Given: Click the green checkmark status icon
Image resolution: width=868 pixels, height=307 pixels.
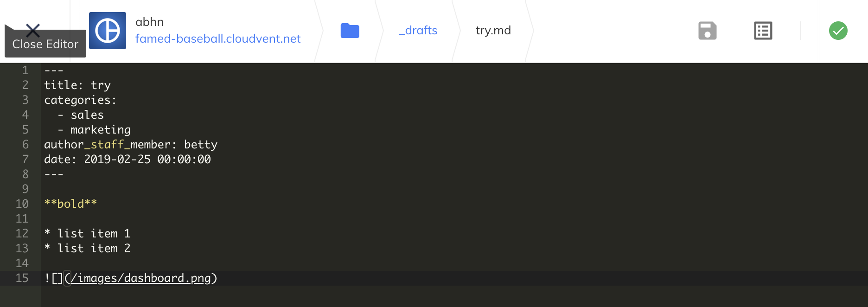Looking at the screenshot, I should [x=838, y=31].
